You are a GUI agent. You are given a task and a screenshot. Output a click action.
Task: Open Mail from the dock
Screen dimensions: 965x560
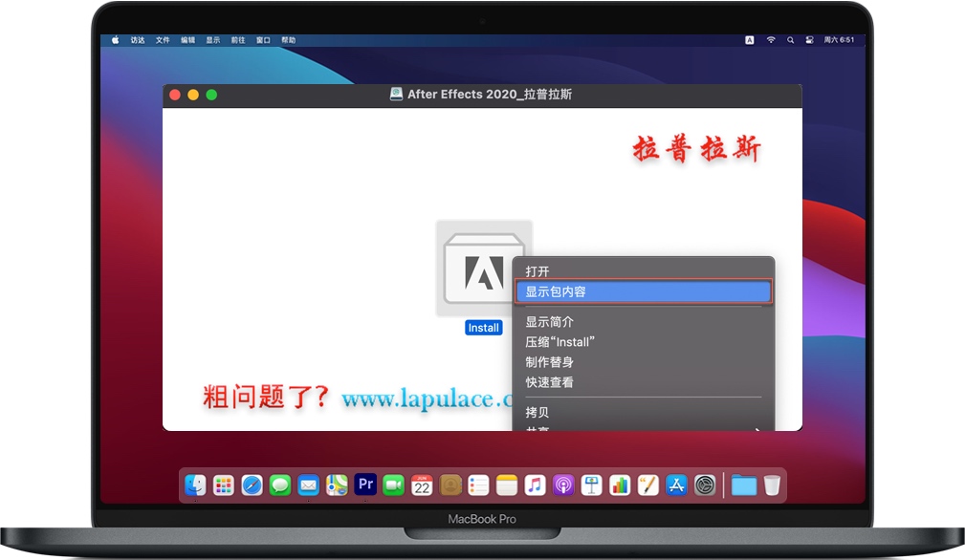308,485
